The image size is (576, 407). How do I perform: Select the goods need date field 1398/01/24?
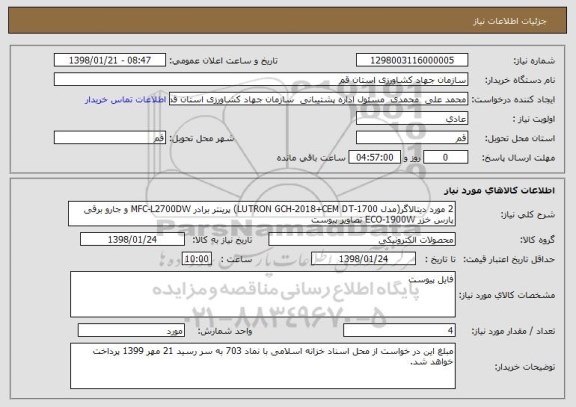(132, 239)
